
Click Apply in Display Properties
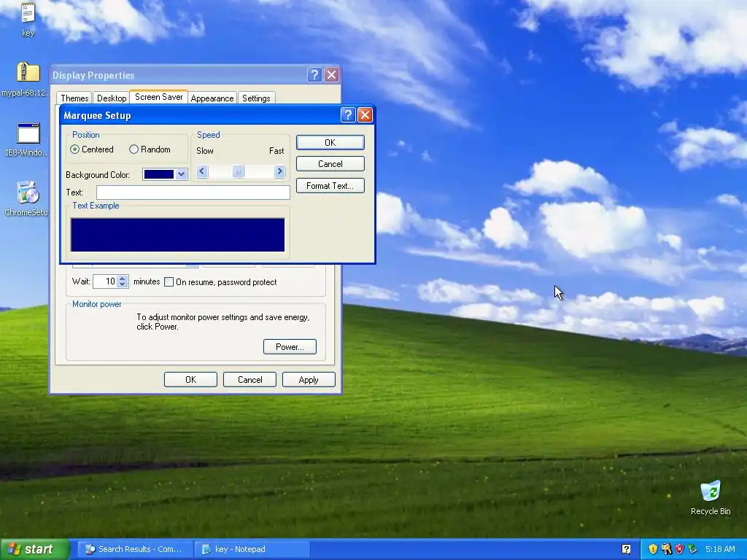[x=309, y=379]
